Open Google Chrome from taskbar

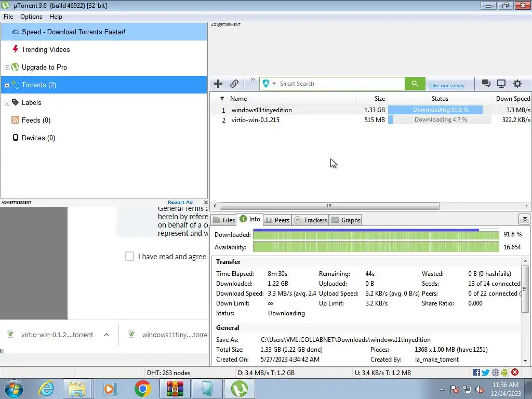coord(142,389)
